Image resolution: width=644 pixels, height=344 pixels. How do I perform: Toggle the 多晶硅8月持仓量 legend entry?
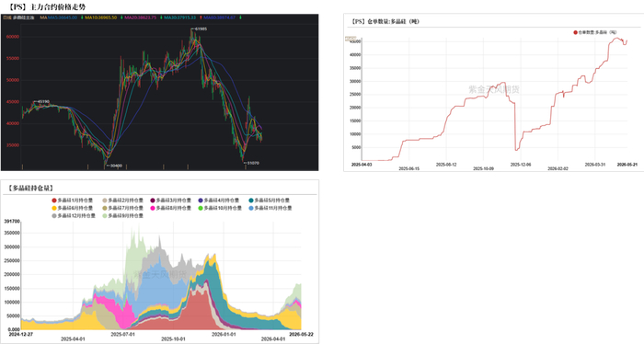point(171,208)
